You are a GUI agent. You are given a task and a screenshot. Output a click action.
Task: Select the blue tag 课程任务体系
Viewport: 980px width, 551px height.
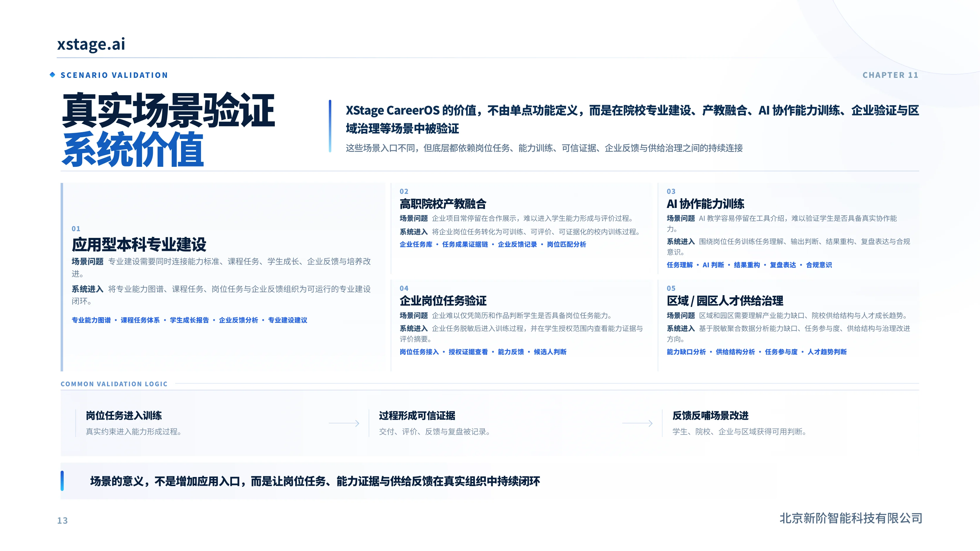tap(141, 320)
